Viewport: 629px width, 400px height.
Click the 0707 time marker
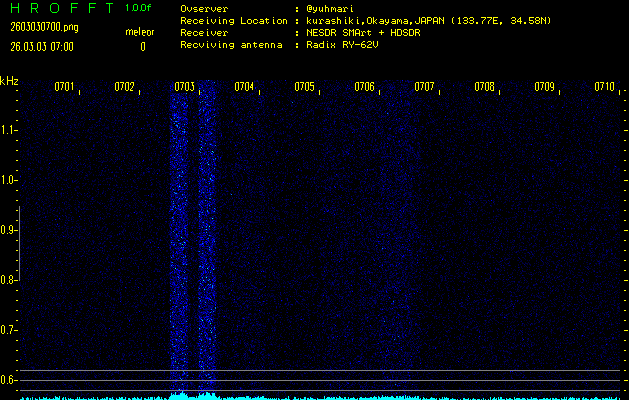pyautogui.click(x=424, y=87)
